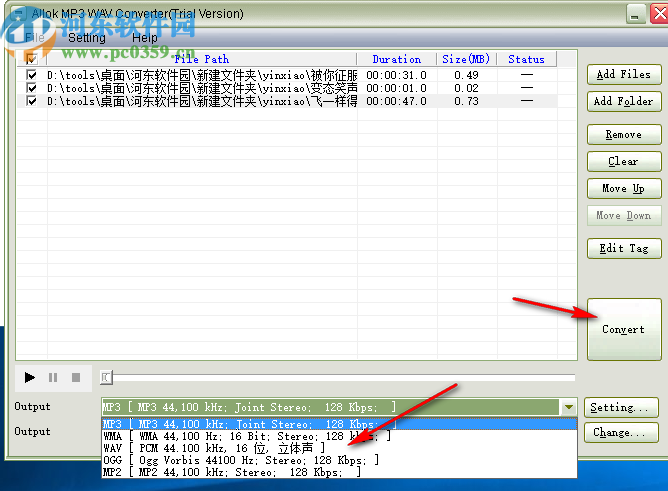Play the selected audio file
This screenshot has width=668, height=491.
click(x=29, y=377)
